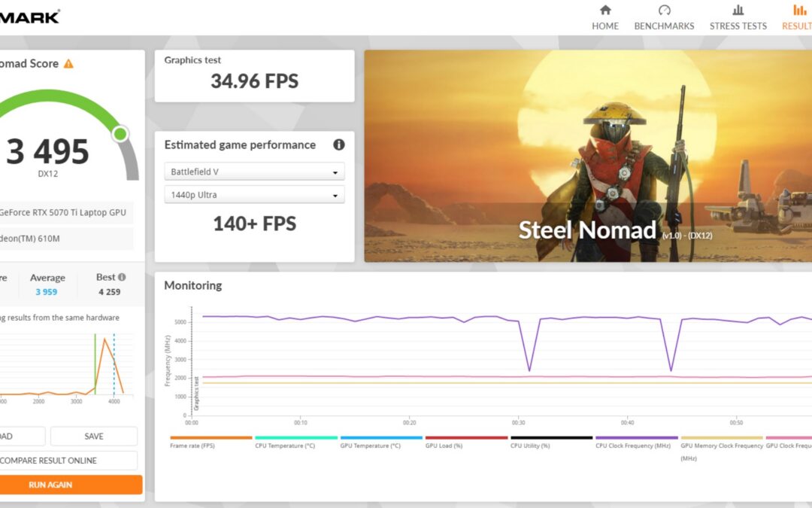This screenshot has height=508, width=812.
Task: Click the warning triangle beside Nomad Score
Action: coord(68,64)
